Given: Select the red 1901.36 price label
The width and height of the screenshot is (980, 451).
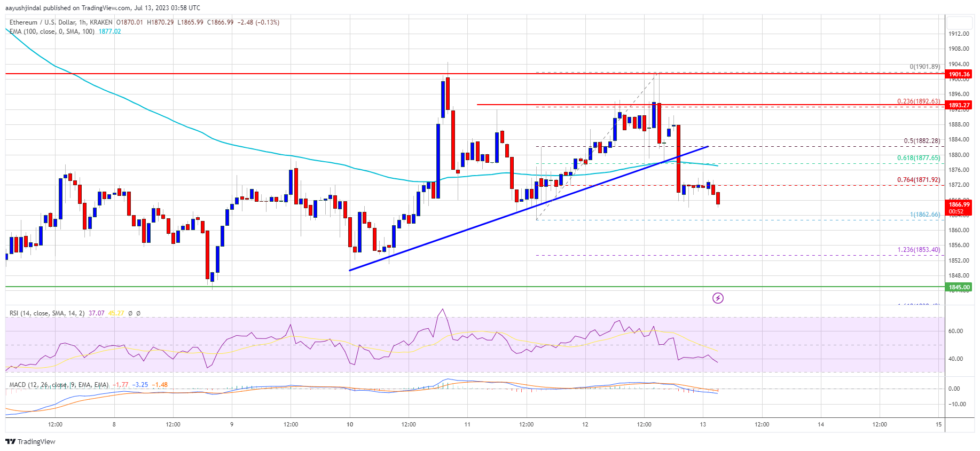Looking at the screenshot, I should (x=959, y=74).
